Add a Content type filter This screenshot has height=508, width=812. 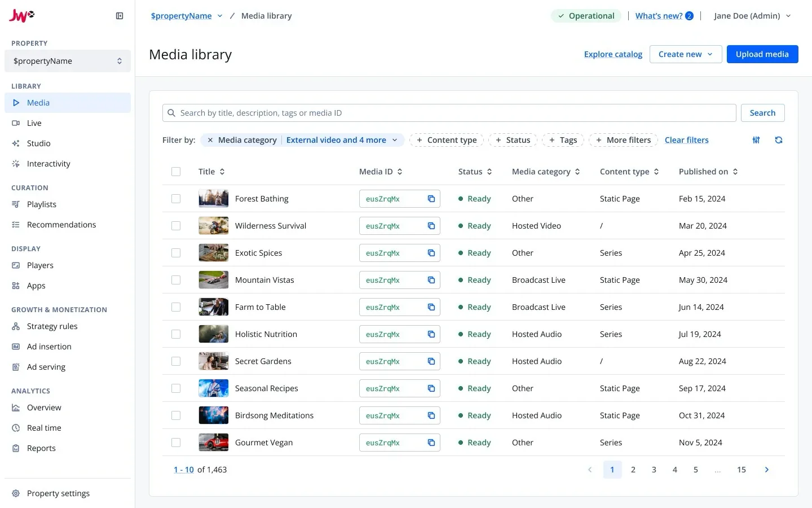447,140
